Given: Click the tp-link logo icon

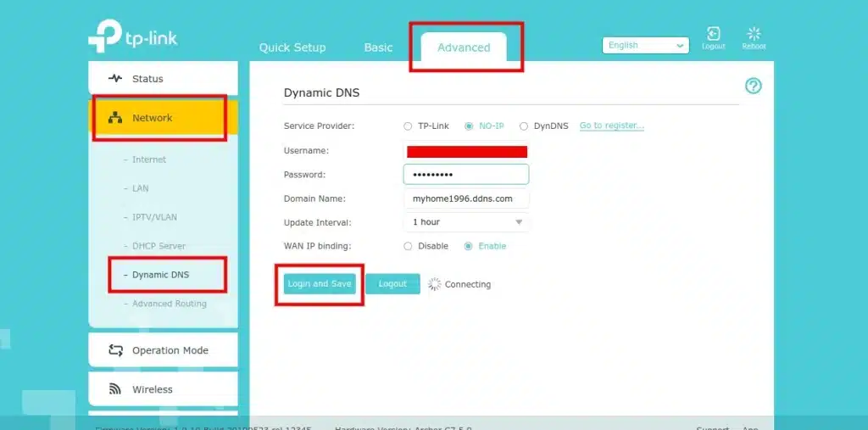Looking at the screenshot, I should (107, 36).
